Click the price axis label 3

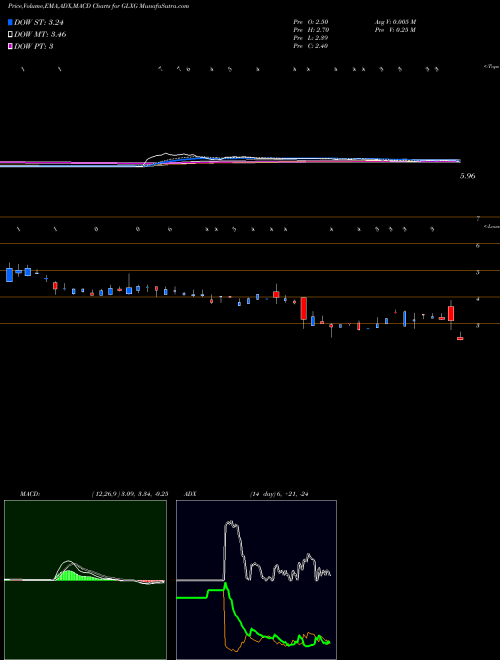point(478,326)
